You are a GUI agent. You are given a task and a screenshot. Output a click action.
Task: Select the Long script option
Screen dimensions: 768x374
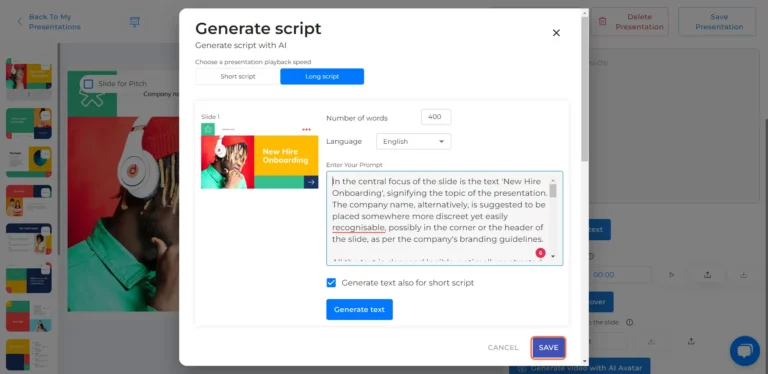tap(322, 76)
